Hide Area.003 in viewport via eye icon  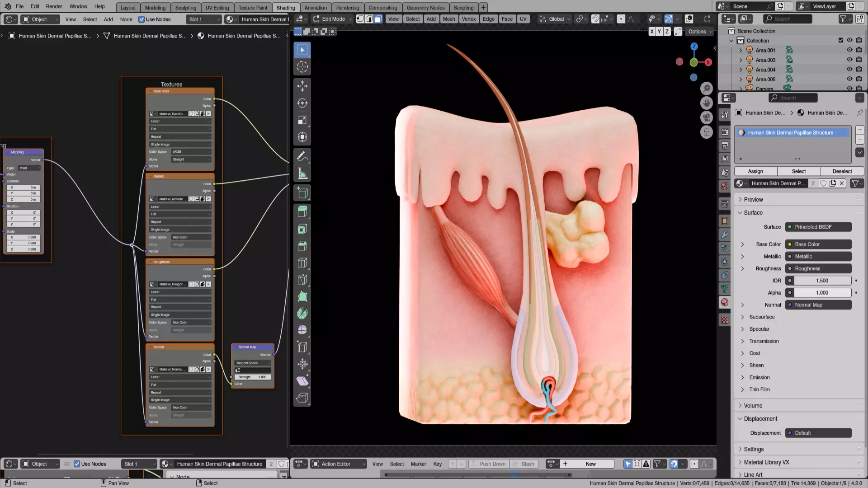(849, 60)
